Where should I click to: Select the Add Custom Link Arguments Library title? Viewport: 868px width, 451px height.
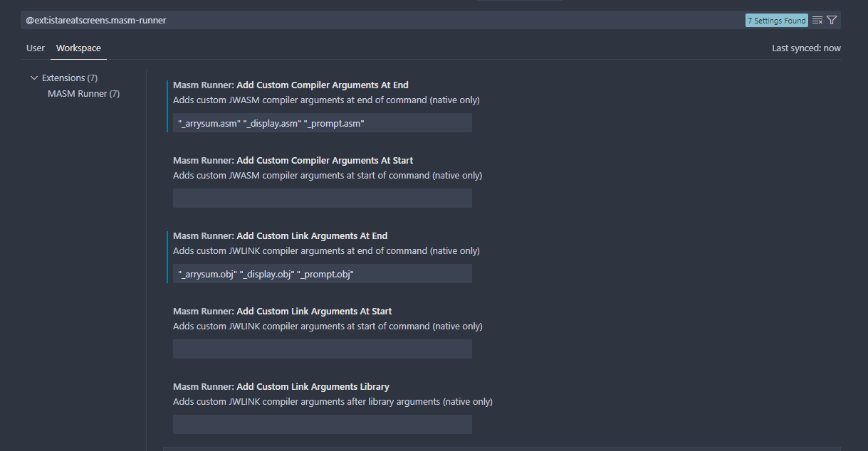281,386
